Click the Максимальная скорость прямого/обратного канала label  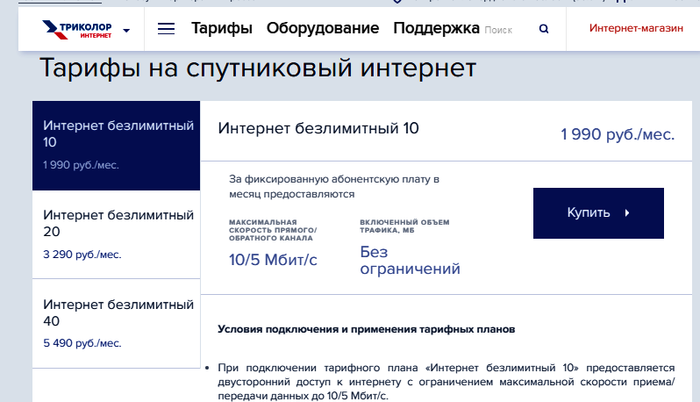pyautogui.click(x=273, y=230)
